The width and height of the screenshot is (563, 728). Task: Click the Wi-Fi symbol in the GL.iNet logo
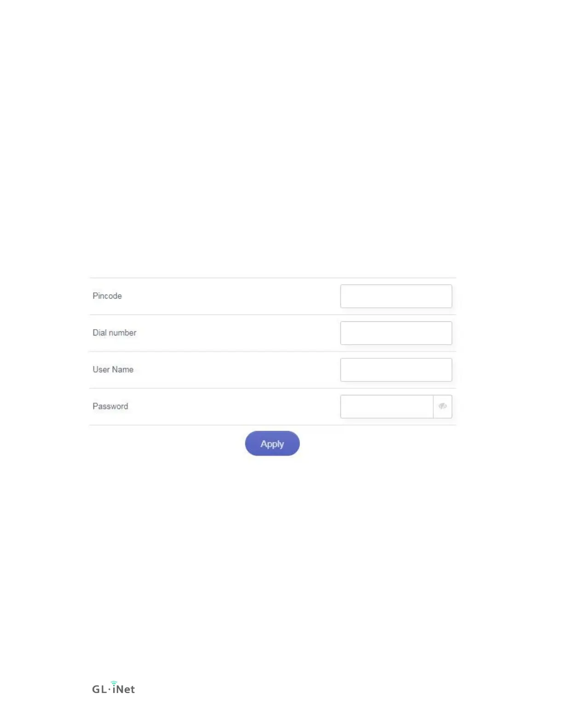(x=114, y=683)
